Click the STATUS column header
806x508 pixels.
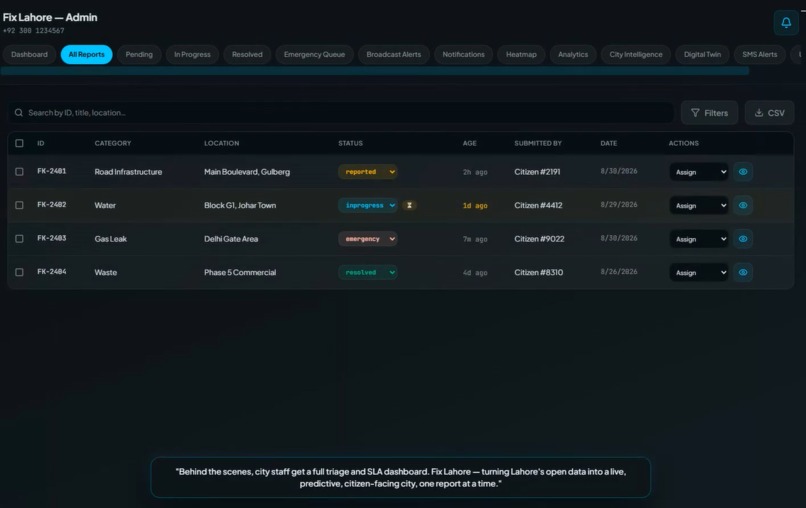point(351,143)
